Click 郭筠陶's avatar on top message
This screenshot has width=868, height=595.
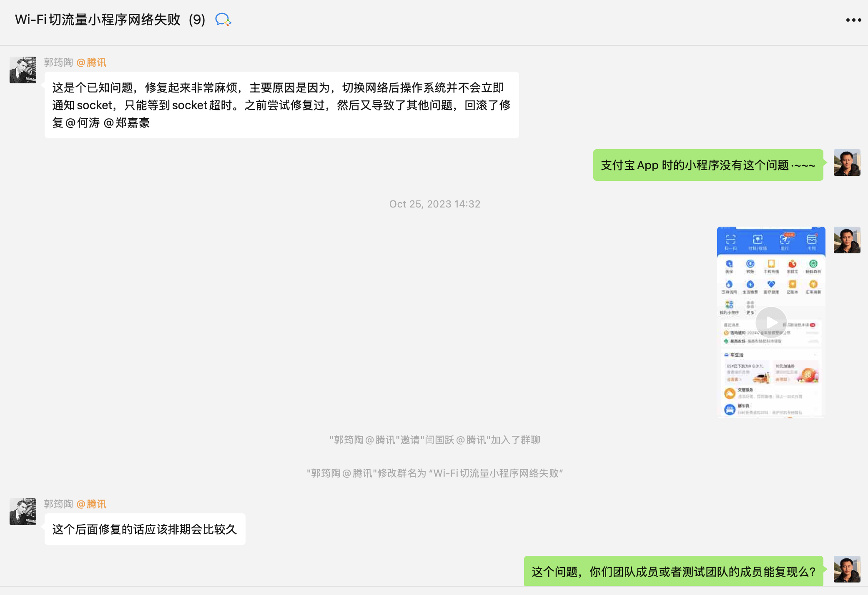[x=23, y=70]
